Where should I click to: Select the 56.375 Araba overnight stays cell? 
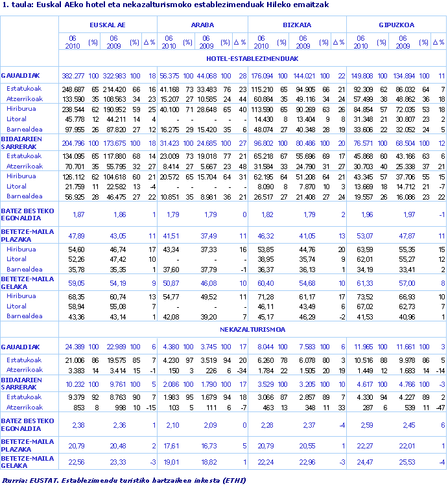pyautogui.click(x=169, y=76)
